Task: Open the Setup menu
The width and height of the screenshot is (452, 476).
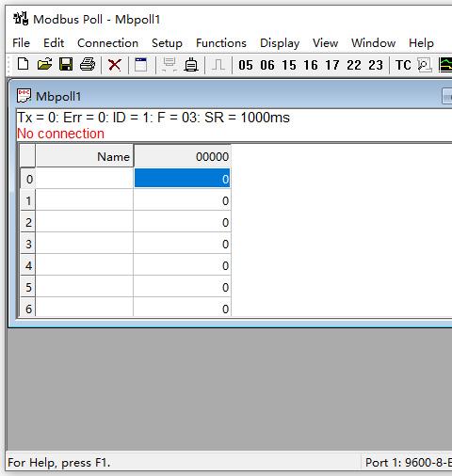Action: pos(167,43)
